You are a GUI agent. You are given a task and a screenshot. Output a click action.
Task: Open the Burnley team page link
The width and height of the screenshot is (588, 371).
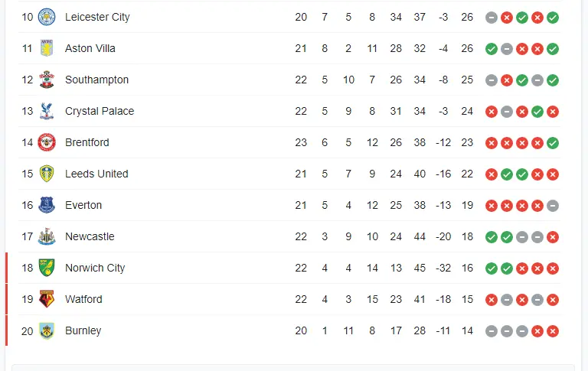point(83,330)
